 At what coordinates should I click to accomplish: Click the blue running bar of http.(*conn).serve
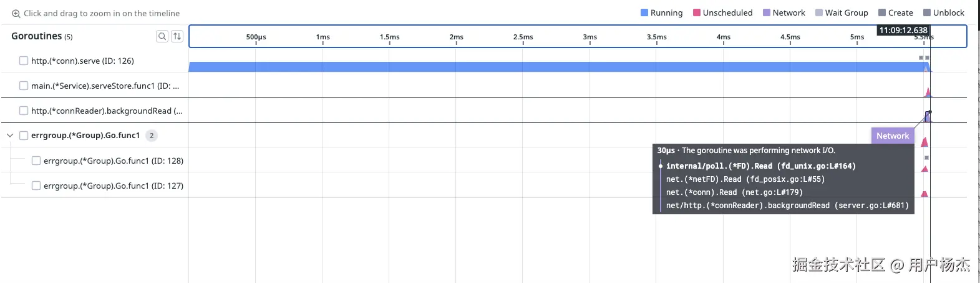(x=555, y=67)
